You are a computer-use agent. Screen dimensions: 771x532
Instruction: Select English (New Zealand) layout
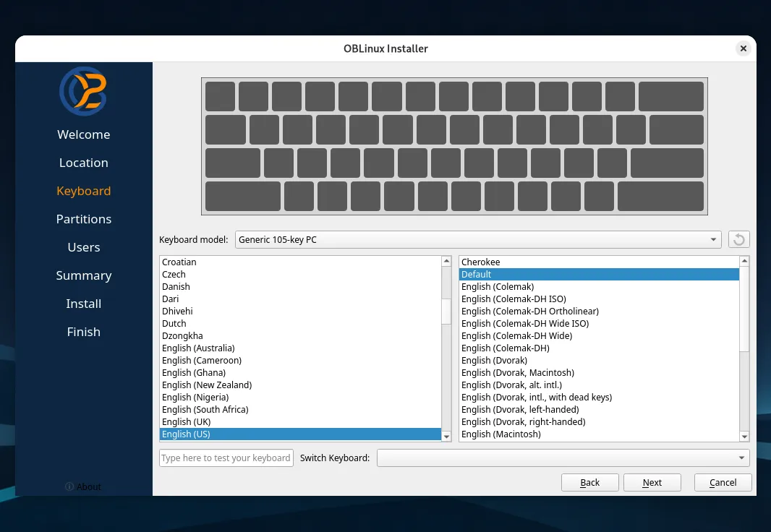coord(300,385)
